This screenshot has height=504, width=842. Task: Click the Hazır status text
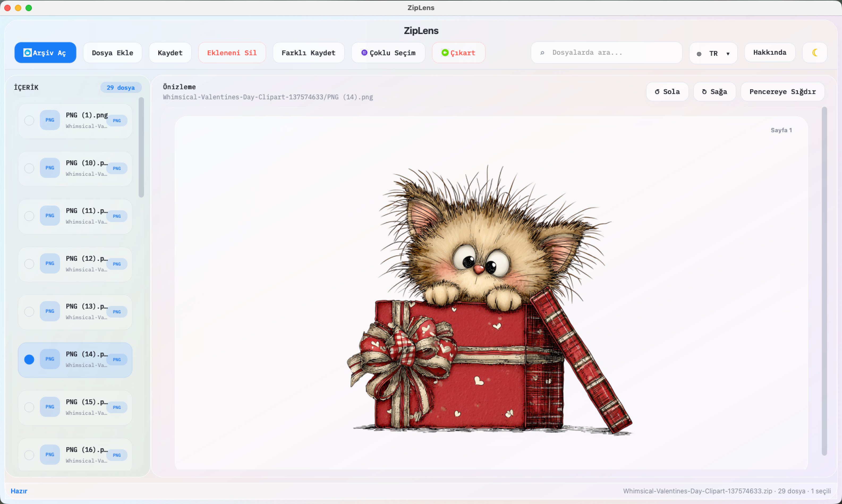[19, 491]
